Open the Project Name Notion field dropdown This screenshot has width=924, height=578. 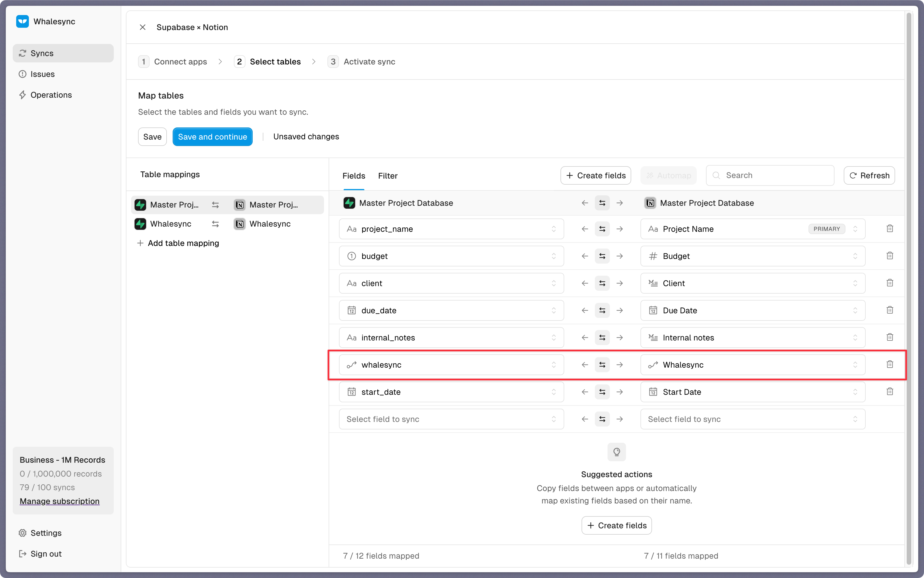[752, 229]
